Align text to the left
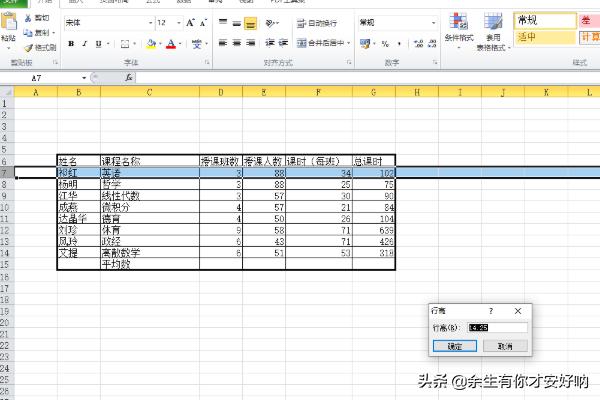The width and height of the screenshot is (600, 400). point(223,43)
